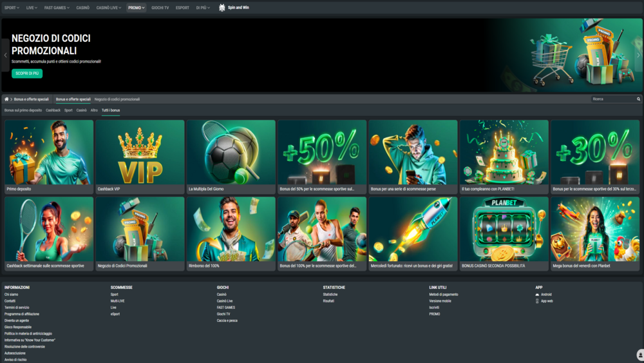
Task: Click the home icon in breadcrumb
Action: coord(6,99)
